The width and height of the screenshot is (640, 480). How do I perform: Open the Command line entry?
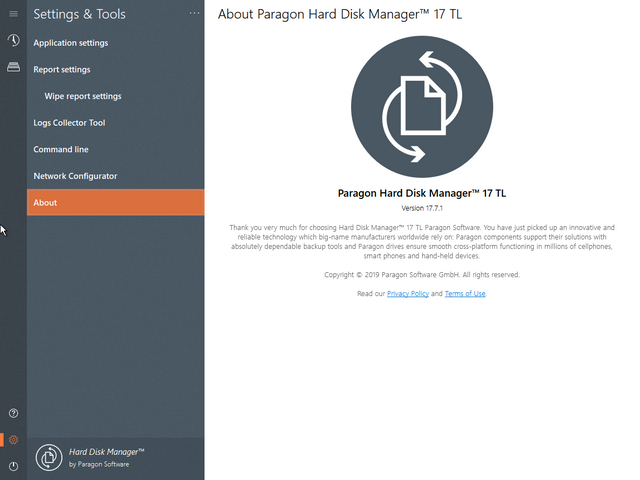click(x=61, y=149)
